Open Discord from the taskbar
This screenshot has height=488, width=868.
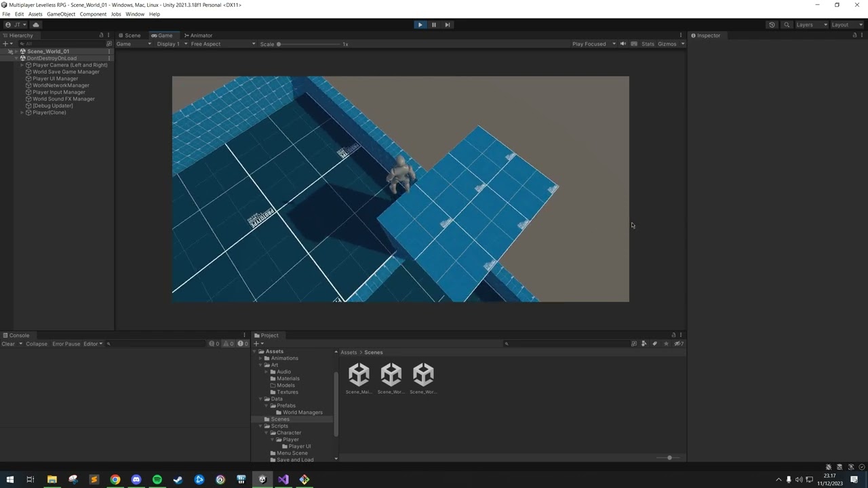point(136,479)
